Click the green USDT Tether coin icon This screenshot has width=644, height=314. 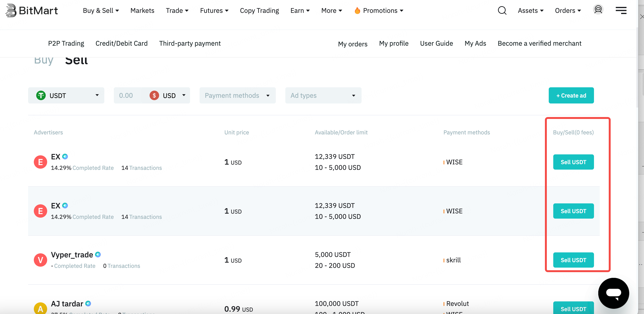(41, 95)
